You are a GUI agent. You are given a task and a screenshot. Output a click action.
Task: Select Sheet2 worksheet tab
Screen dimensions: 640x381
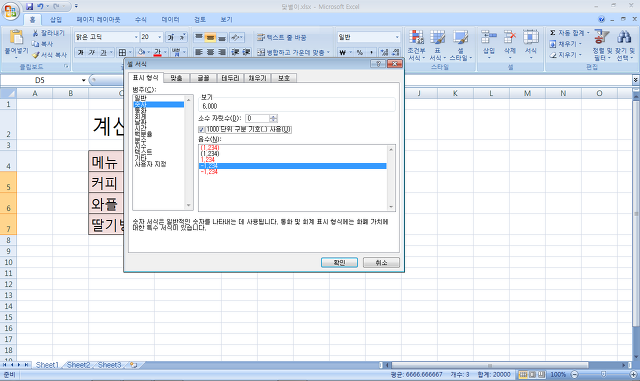[x=78, y=365]
